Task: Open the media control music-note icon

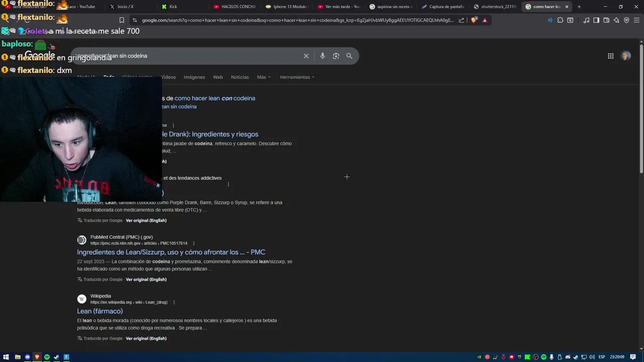Action: pos(586,20)
